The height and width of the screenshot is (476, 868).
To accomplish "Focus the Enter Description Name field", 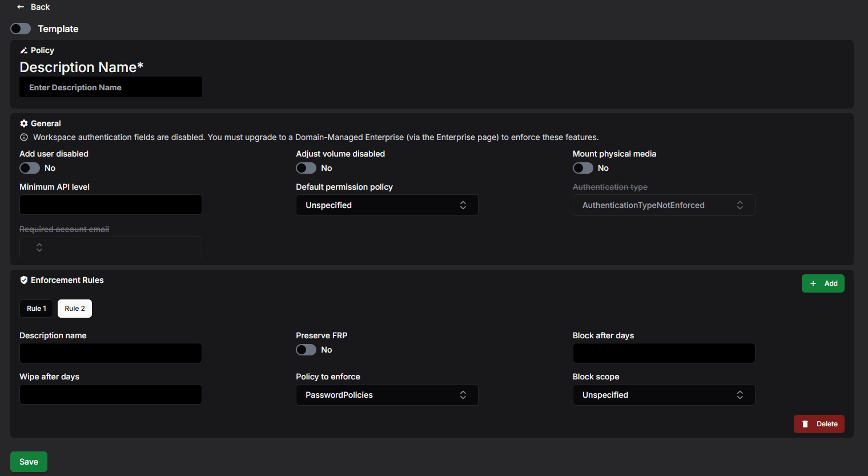I will pyautogui.click(x=111, y=87).
